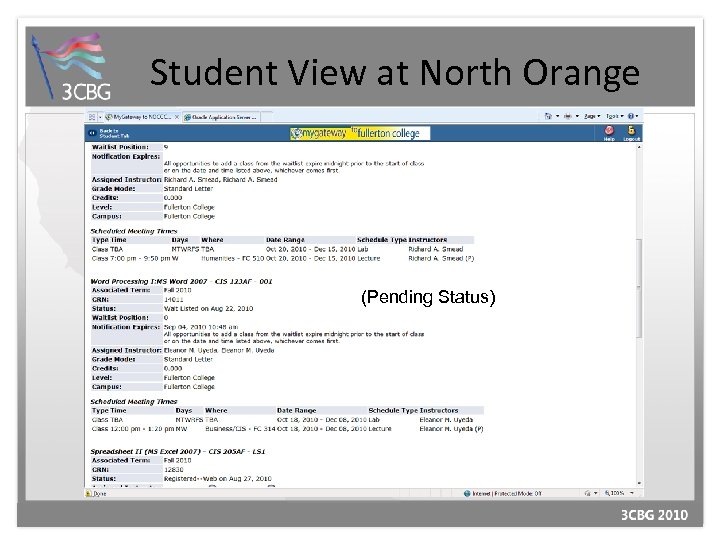This screenshot has height=540, width=720.
Task: Click the vertical scrollbar thumb of the page
Action: pos(639,288)
